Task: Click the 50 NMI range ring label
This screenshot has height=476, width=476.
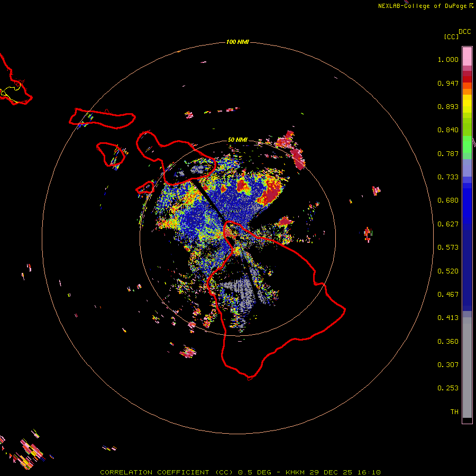Action: [x=237, y=140]
